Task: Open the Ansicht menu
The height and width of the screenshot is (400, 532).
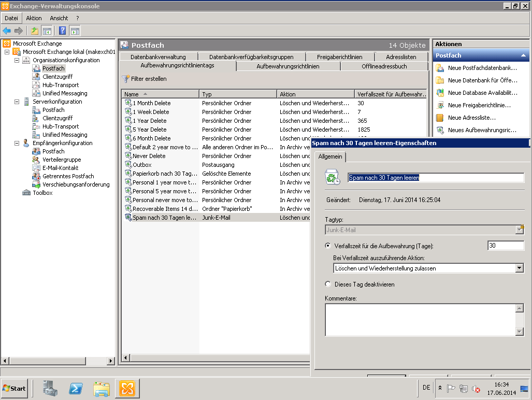Action: pyautogui.click(x=59, y=18)
